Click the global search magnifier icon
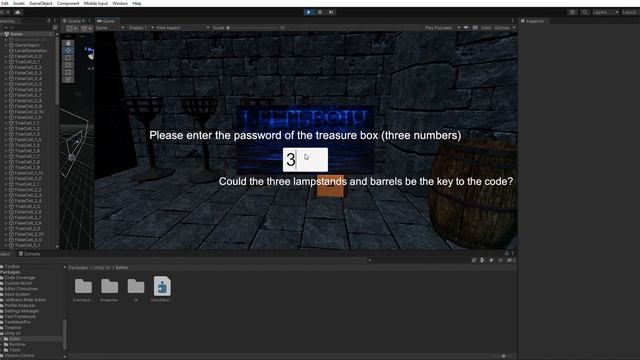Viewport: 640px width, 360px height. click(585, 12)
